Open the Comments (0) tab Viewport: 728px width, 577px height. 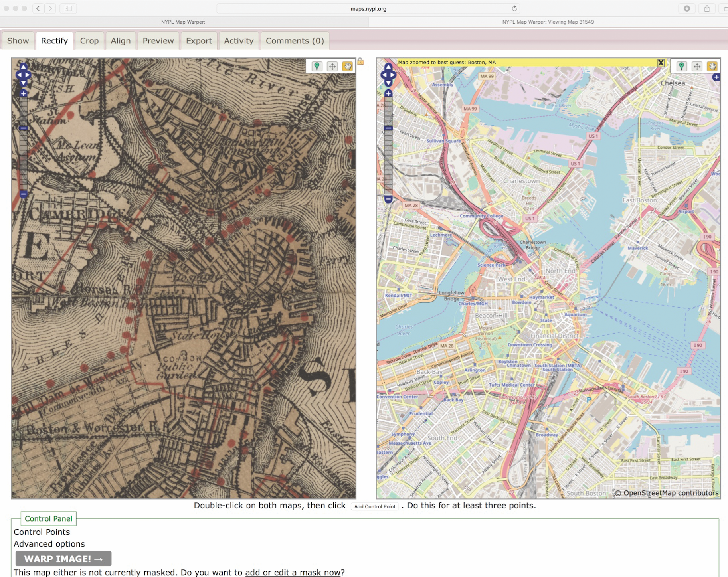click(295, 40)
